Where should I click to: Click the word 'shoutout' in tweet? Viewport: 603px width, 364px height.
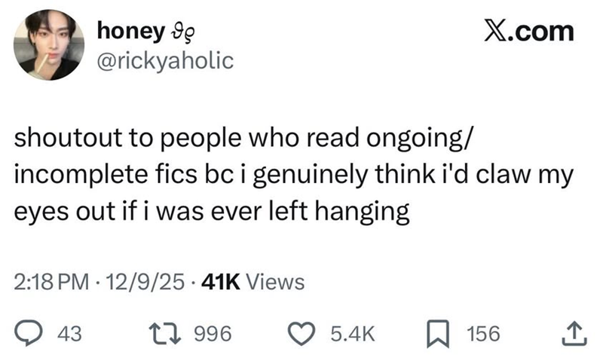click(x=68, y=138)
